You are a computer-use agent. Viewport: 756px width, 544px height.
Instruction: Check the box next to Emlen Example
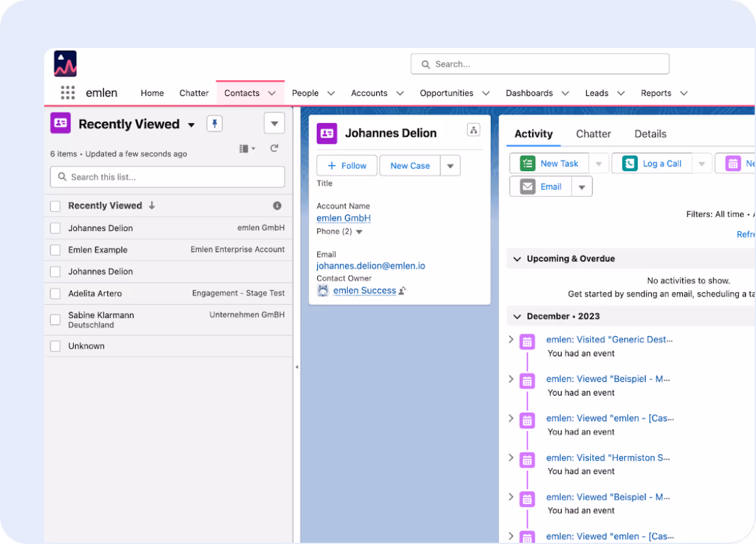[56, 250]
